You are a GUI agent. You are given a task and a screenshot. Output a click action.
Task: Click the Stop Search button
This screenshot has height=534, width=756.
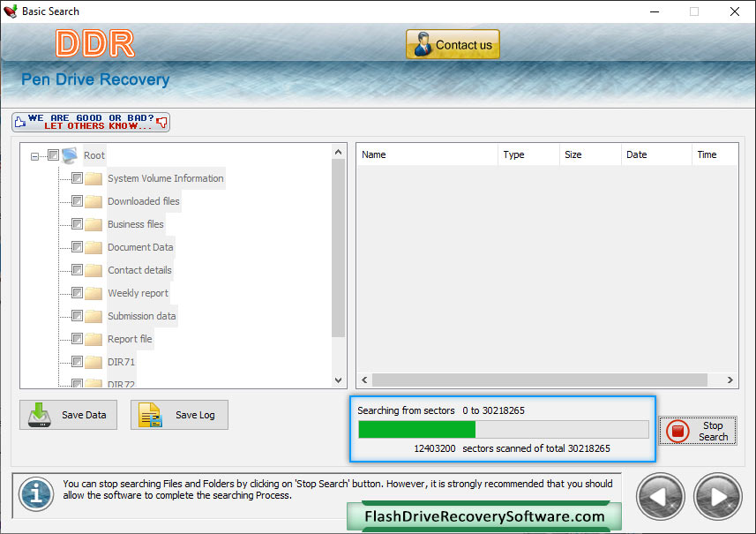[698, 431]
